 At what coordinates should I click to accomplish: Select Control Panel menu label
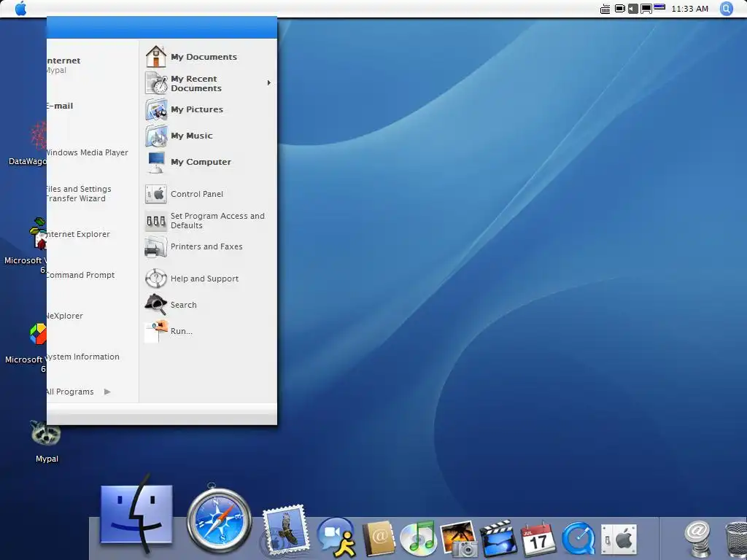click(x=197, y=194)
